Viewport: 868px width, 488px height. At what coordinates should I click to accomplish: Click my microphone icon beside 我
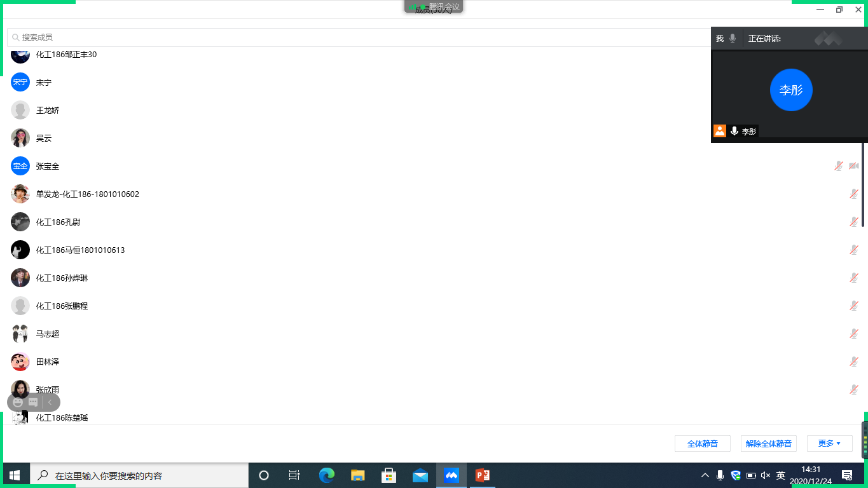click(733, 38)
